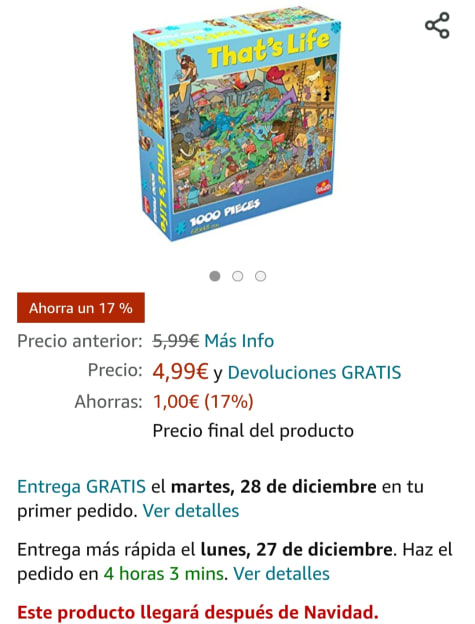475x624 pixels.
Task: Click the Precio final del producto text
Action: pyautogui.click(x=253, y=431)
